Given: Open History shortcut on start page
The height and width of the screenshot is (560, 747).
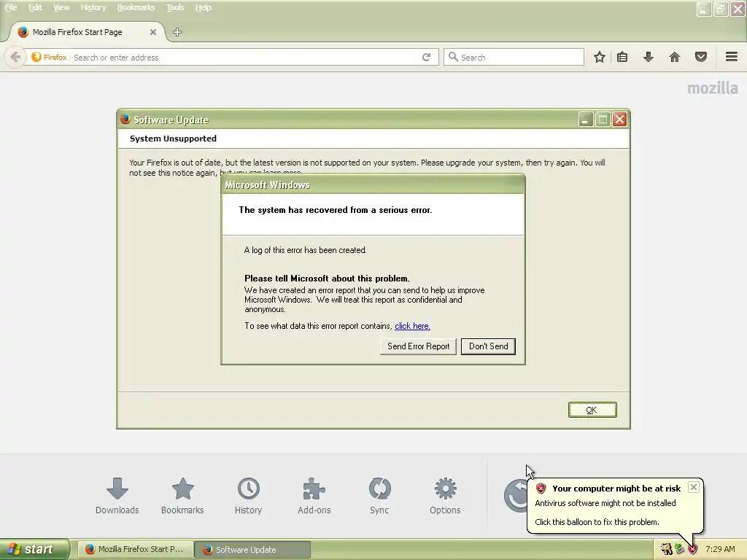Looking at the screenshot, I should tap(248, 496).
